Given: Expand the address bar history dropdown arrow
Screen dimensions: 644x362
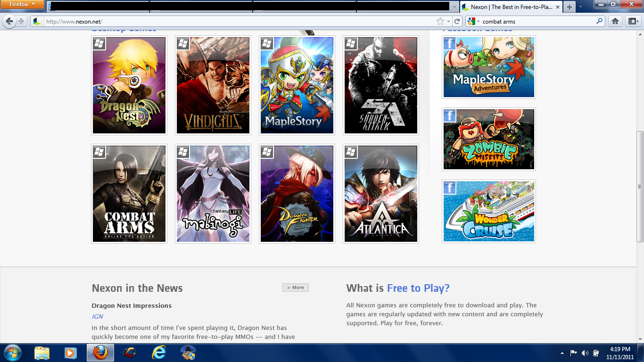Looking at the screenshot, I should coord(448,21).
